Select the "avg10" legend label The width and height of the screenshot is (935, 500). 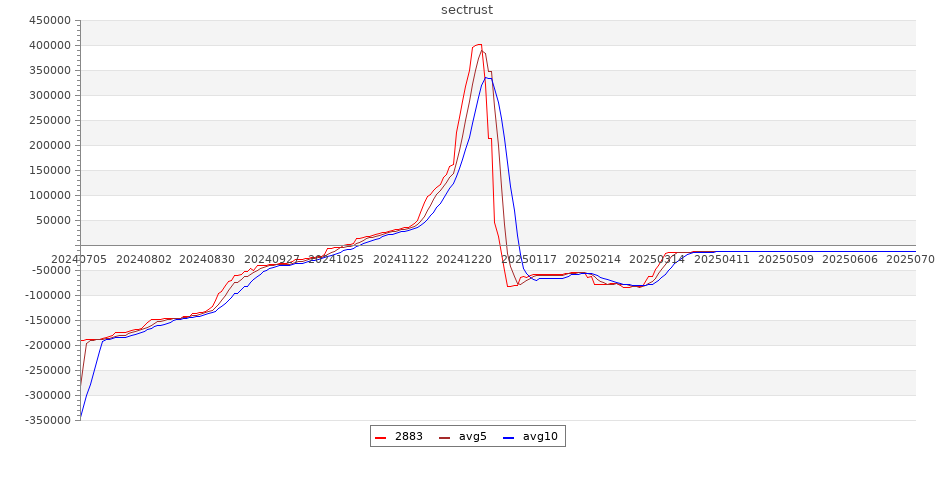540,436
